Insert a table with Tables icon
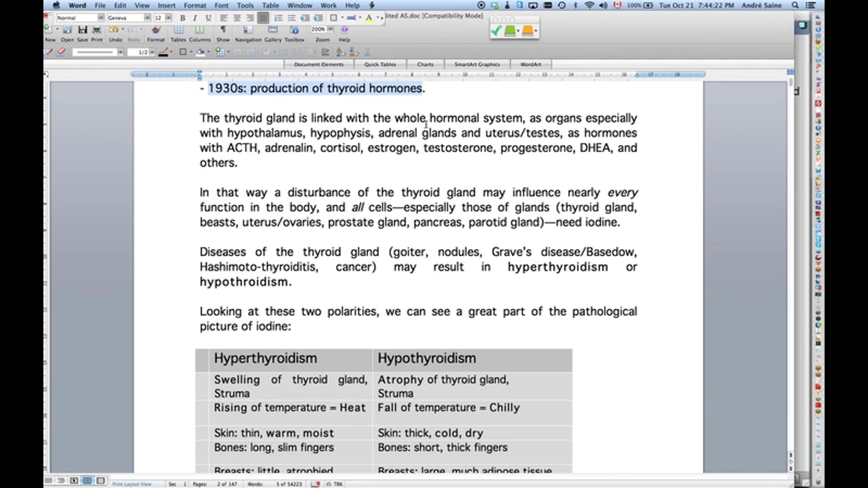Screen dimensions: 868x488 point(179,30)
